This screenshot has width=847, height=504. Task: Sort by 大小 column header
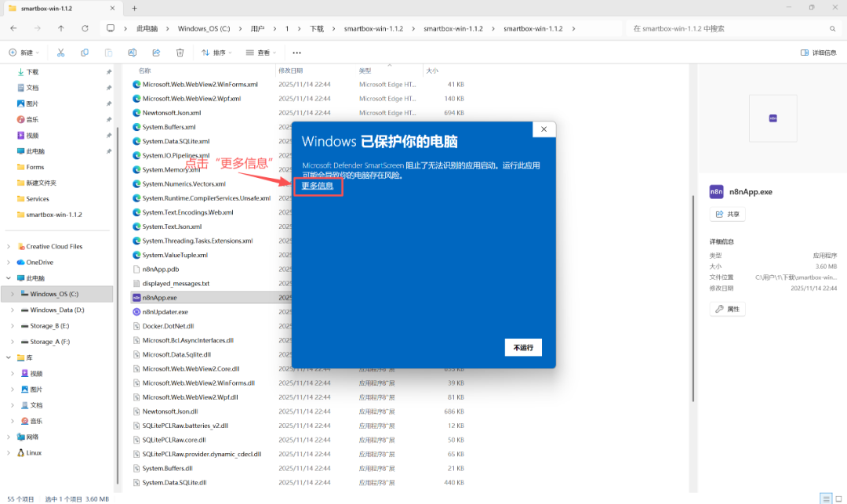tap(432, 71)
